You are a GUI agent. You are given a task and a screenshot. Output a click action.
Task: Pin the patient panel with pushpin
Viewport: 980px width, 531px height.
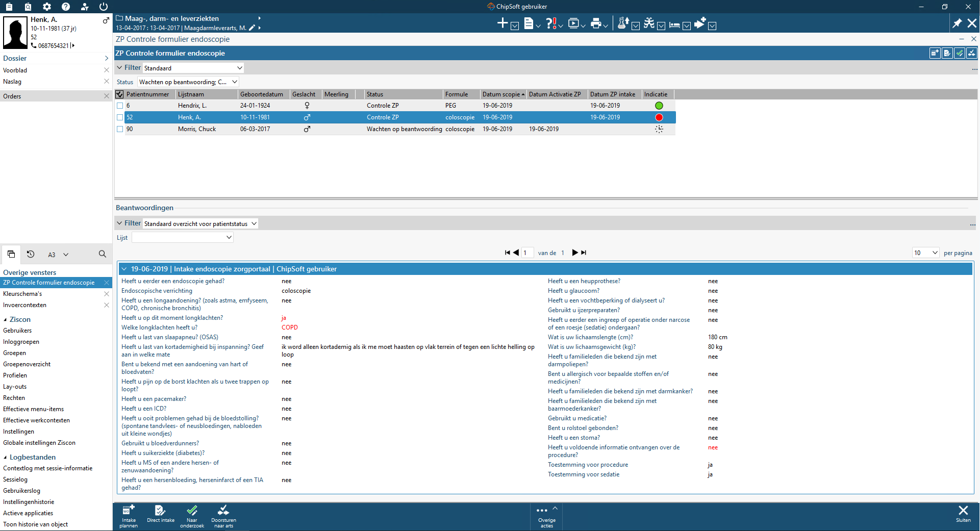(957, 23)
